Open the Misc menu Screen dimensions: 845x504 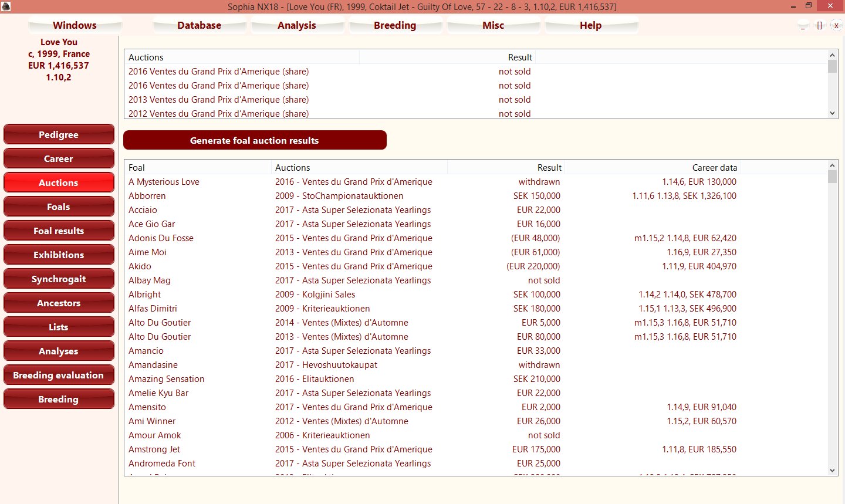point(494,25)
